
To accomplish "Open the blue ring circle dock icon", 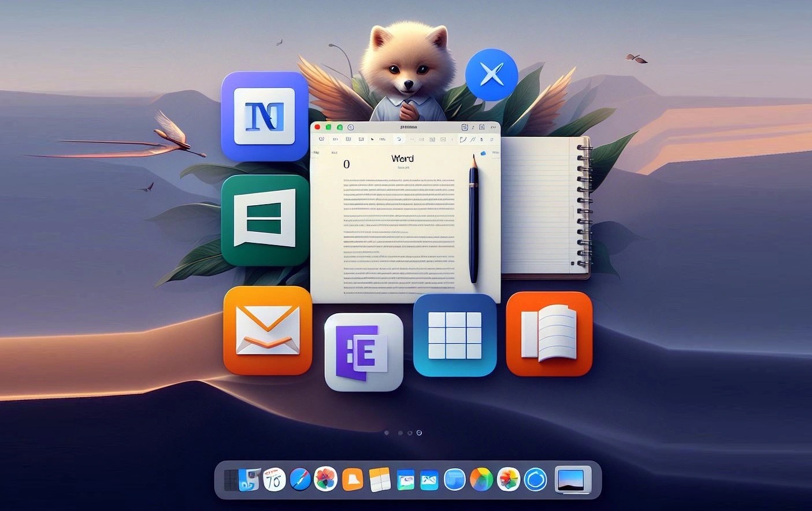I will (535, 480).
